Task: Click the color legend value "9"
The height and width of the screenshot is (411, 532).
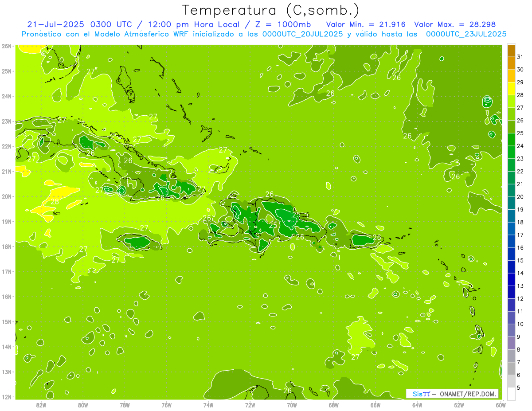Action: 519,337
